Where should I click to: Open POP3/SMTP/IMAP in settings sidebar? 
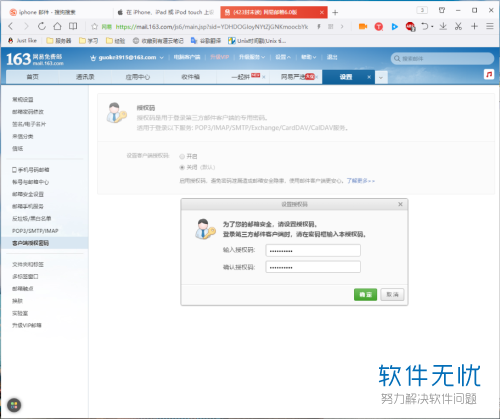tap(35, 231)
